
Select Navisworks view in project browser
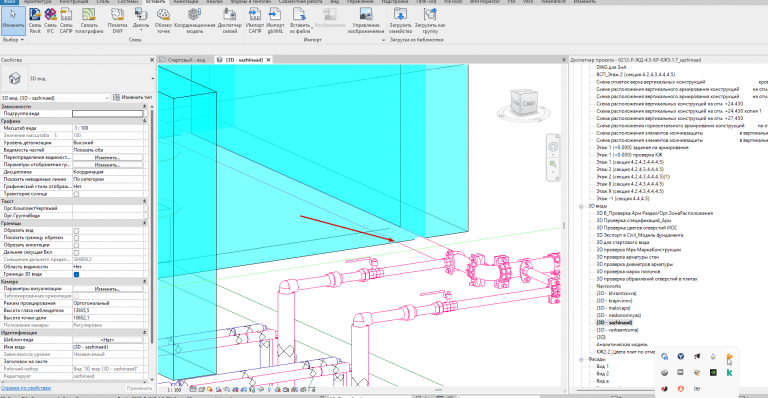pyautogui.click(x=608, y=286)
